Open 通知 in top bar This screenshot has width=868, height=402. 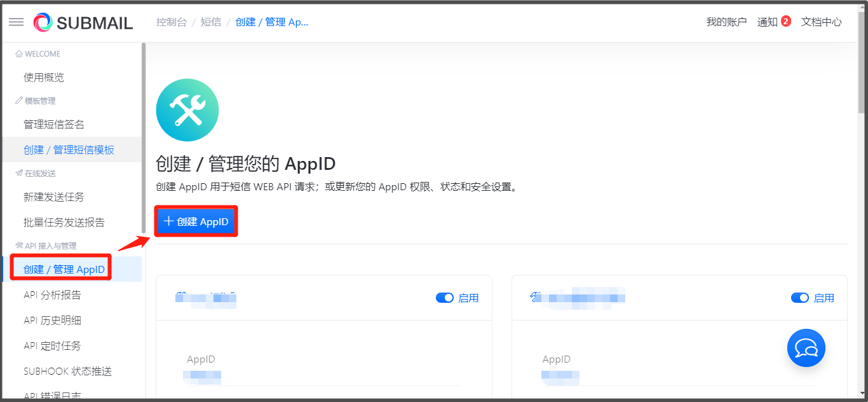click(768, 22)
